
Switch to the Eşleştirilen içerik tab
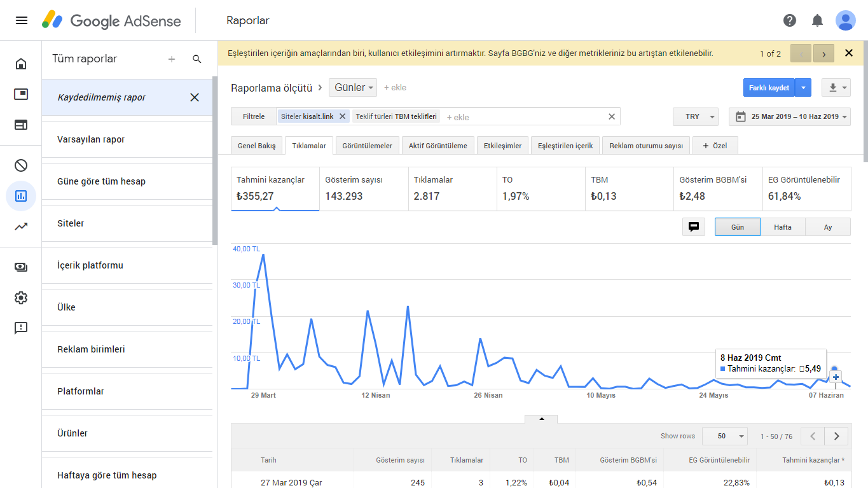pos(565,146)
